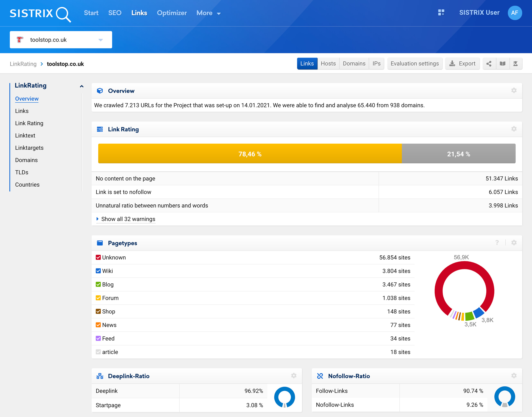532x417 pixels.
Task: Open the handbook book icon
Action: [x=503, y=64]
